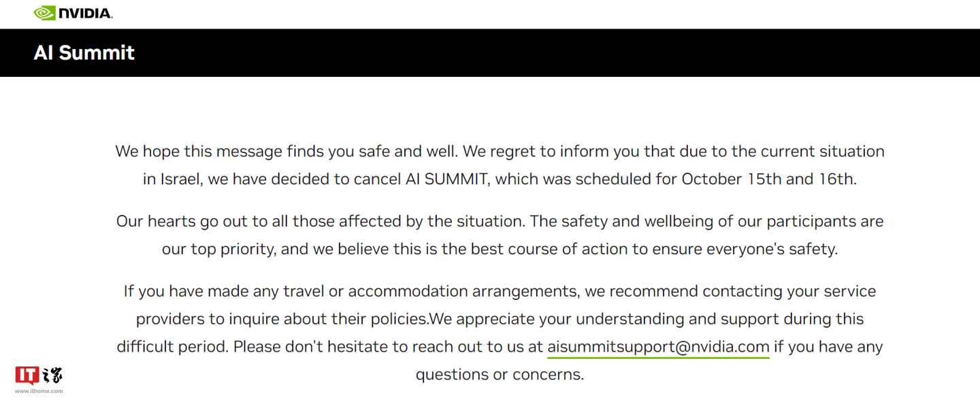Click the NVIDIA eye logo icon

pos(45,13)
